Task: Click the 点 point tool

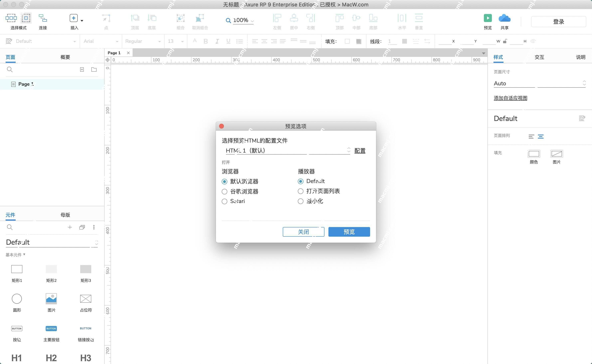Action: point(106,18)
